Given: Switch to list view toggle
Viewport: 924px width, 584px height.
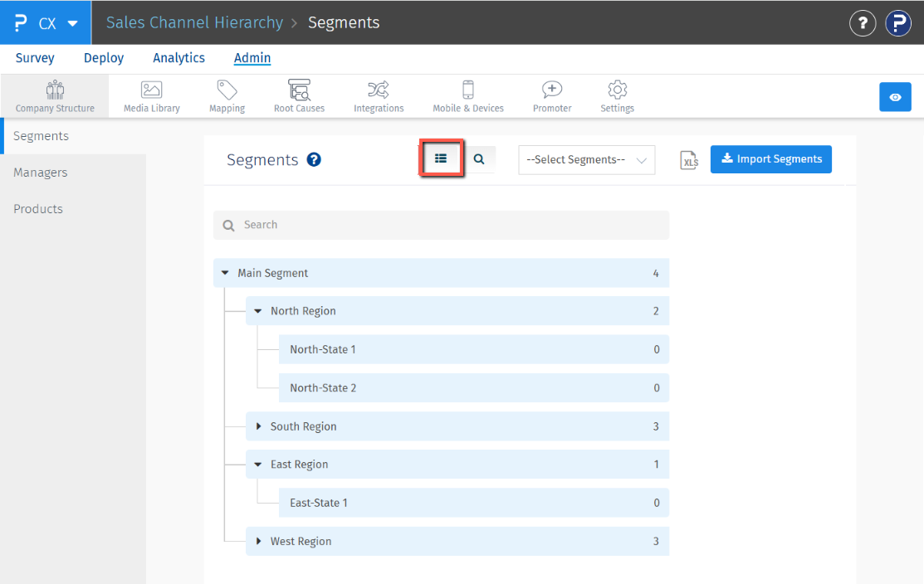Looking at the screenshot, I should [x=441, y=158].
